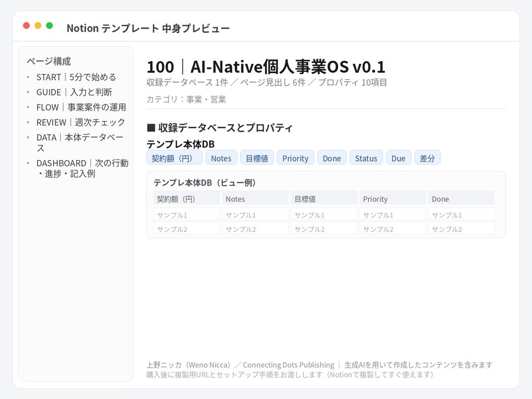This screenshot has width=532, height=399.
Task: Click サンプル2 cell under 契約額（円） column
Action: point(187,229)
